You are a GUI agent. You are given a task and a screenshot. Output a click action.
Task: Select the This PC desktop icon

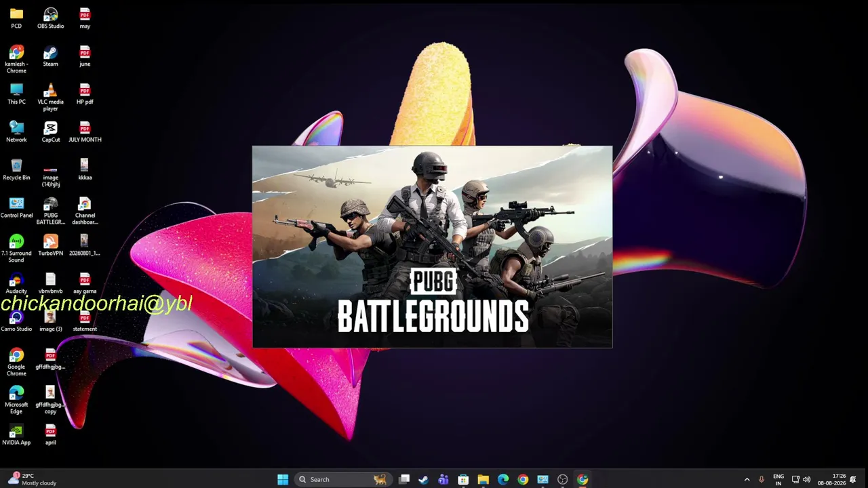pos(16,94)
